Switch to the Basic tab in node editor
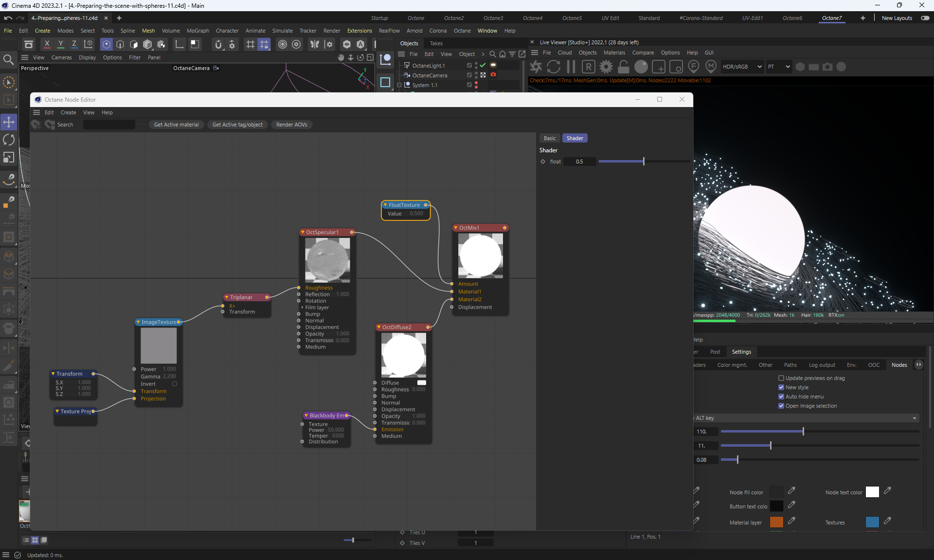 (x=549, y=138)
